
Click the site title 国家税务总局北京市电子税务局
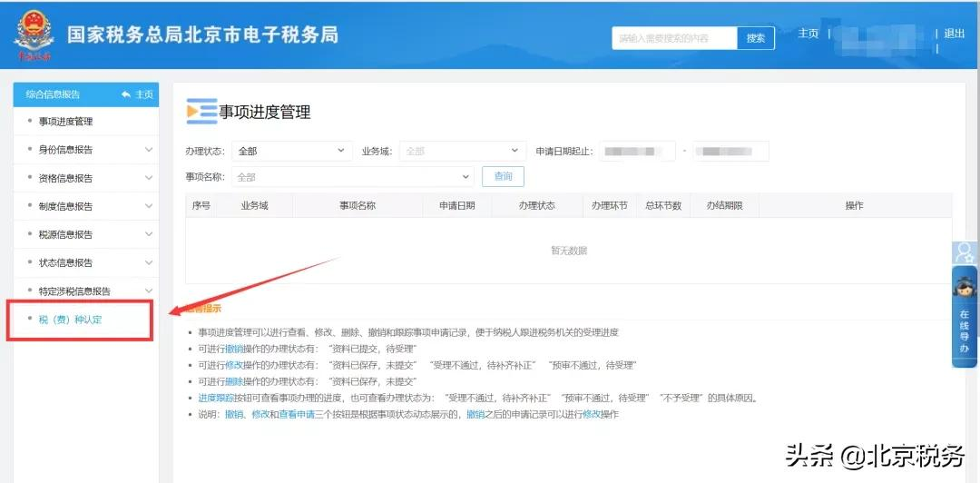coord(203,34)
